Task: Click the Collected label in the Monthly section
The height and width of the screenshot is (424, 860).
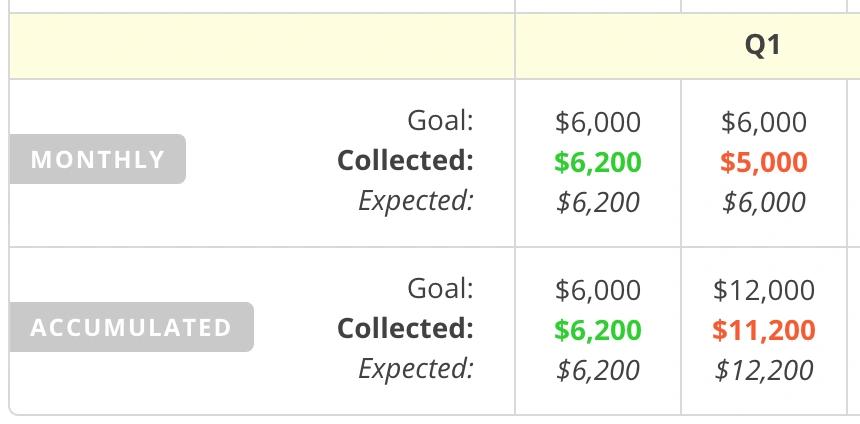Action: [x=405, y=160]
